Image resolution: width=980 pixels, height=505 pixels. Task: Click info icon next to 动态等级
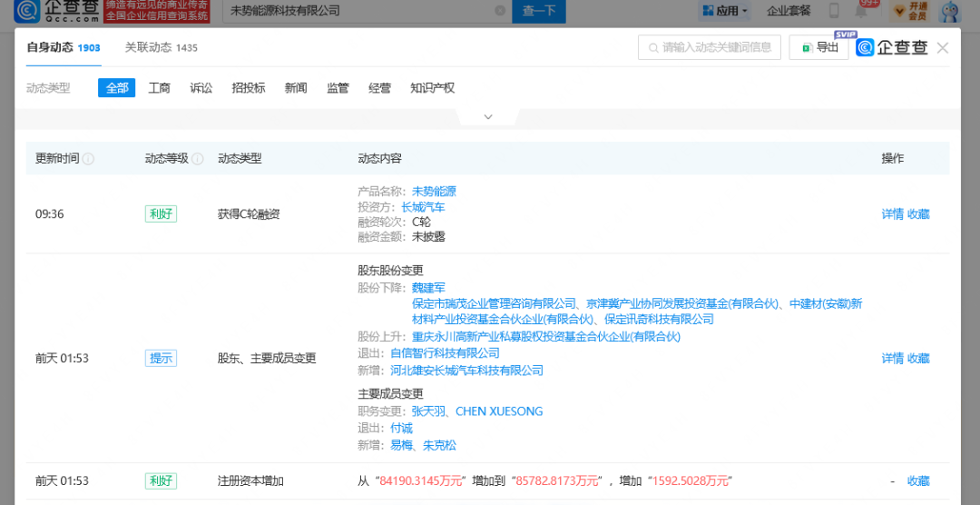(x=198, y=159)
